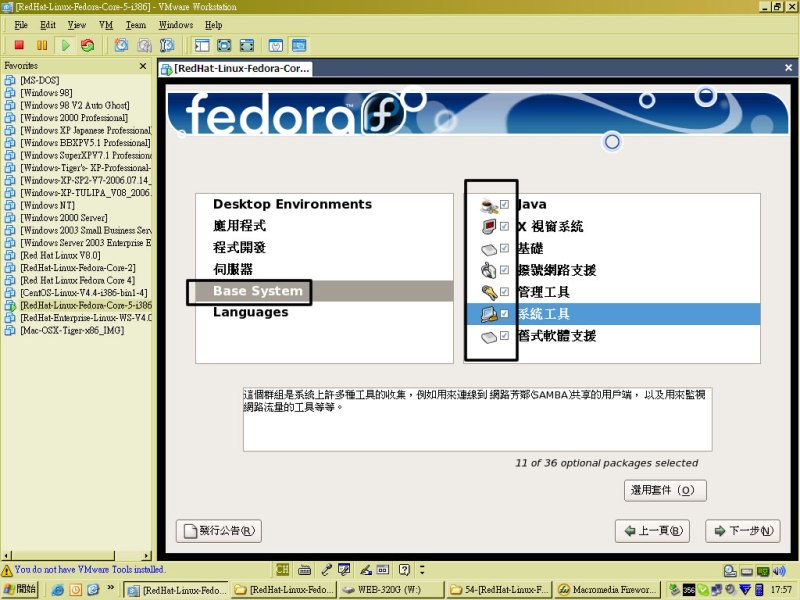The height and width of the screenshot is (600, 800).
Task: Select [Windows NT] in Favorites
Action: tap(47, 205)
